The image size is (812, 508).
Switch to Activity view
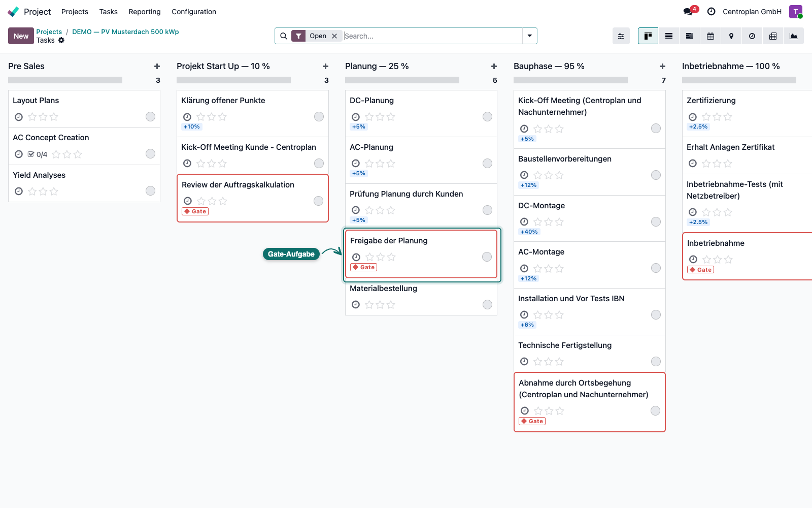752,36
